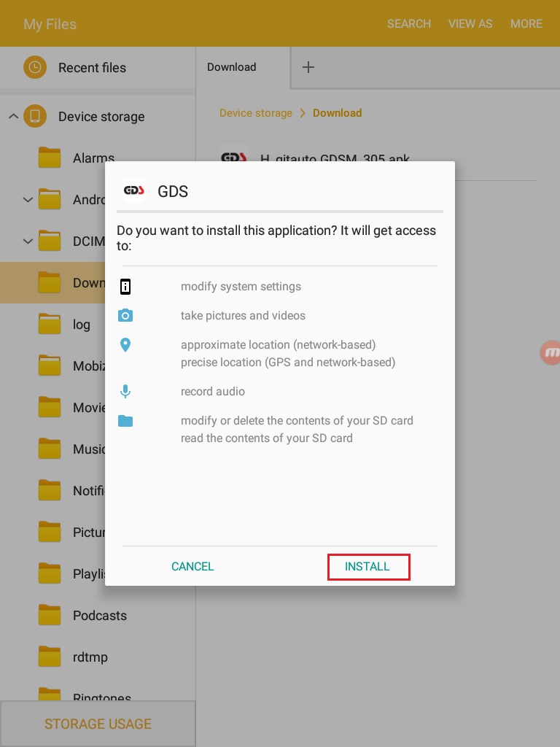The height and width of the screenshot is (747, 560).
Task: Expand the DCIM folder arrow
Action: point(28,241)
